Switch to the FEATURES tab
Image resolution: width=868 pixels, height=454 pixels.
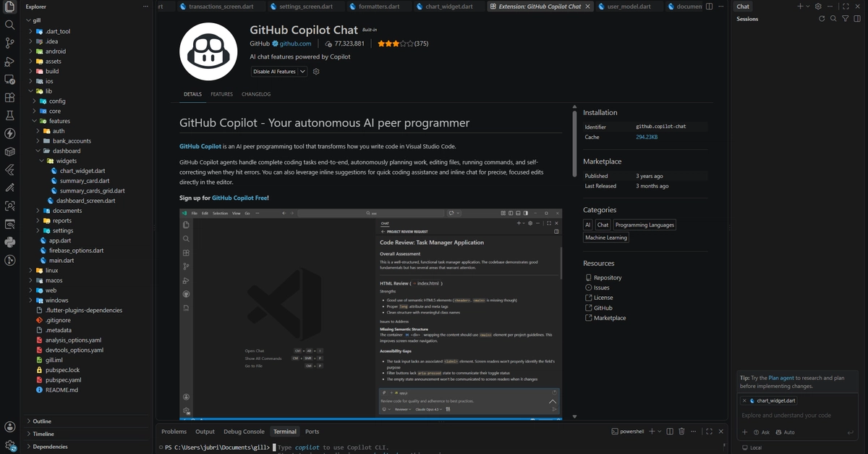221,94
